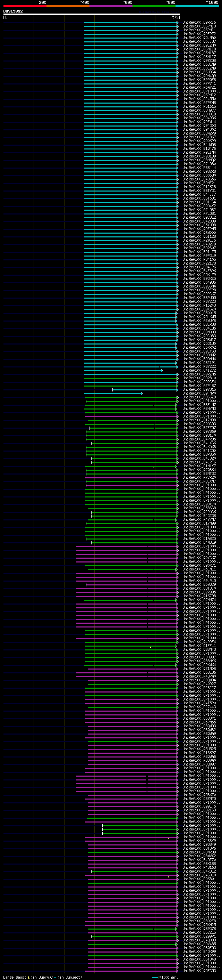Image resolution: width=222 pixels, height=980 pixels.
Task: Click the label UniRef100_C4IZC2
Action: coord(199,371)
